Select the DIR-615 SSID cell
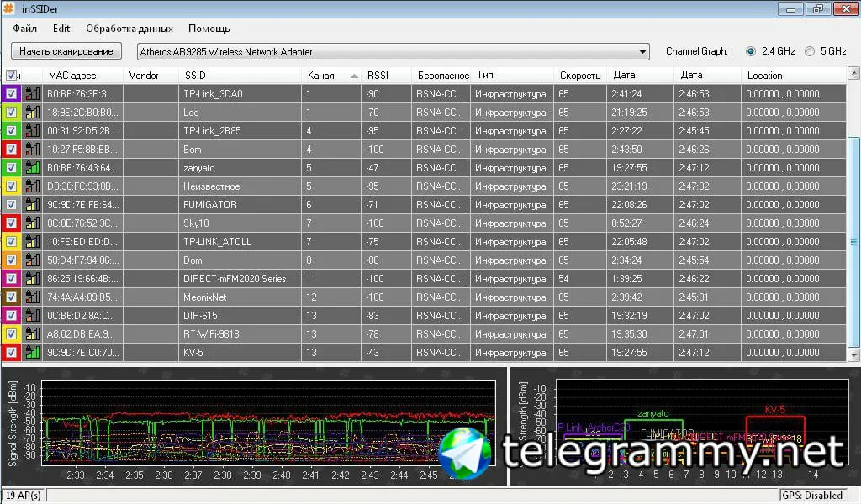This screenshot has height=504, width=861. (240, 316)
